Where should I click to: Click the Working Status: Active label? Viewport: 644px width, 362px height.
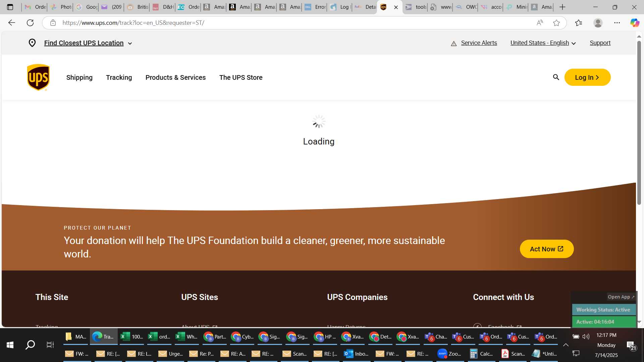click(x=603, y=310)
